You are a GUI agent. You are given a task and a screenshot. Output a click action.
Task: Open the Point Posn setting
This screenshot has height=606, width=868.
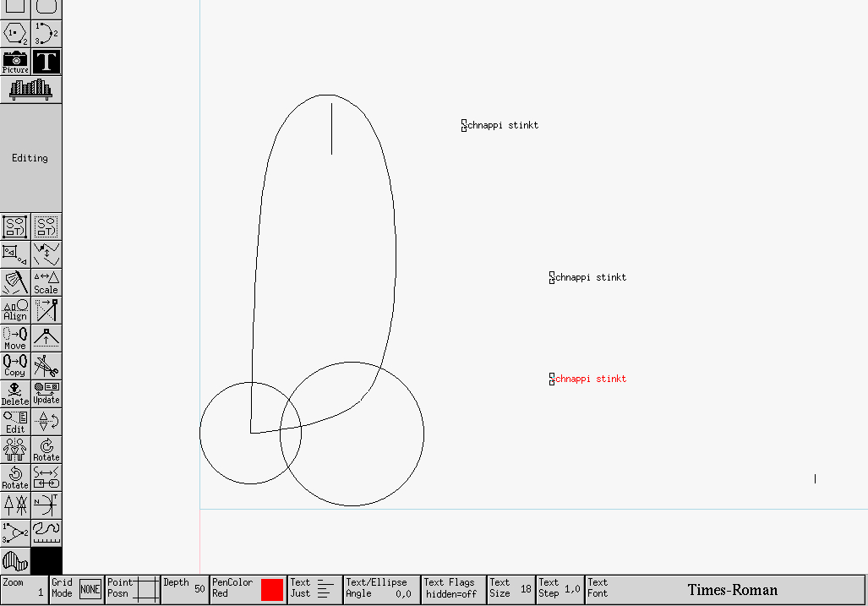click(x=134, y=590)
